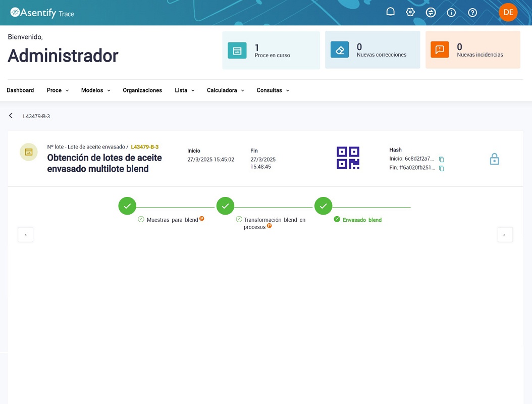Click the QR code for lote L43479-B-3

[x=348, y=158]
